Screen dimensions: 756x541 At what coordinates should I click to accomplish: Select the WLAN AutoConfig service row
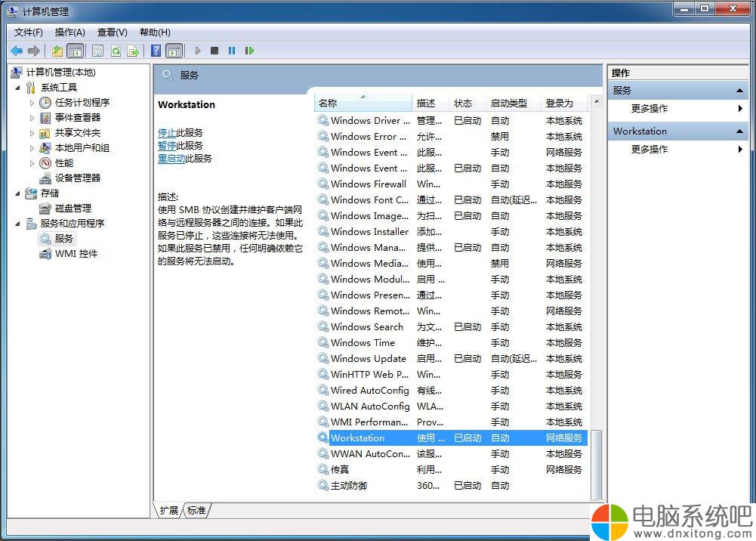[451, 407]
